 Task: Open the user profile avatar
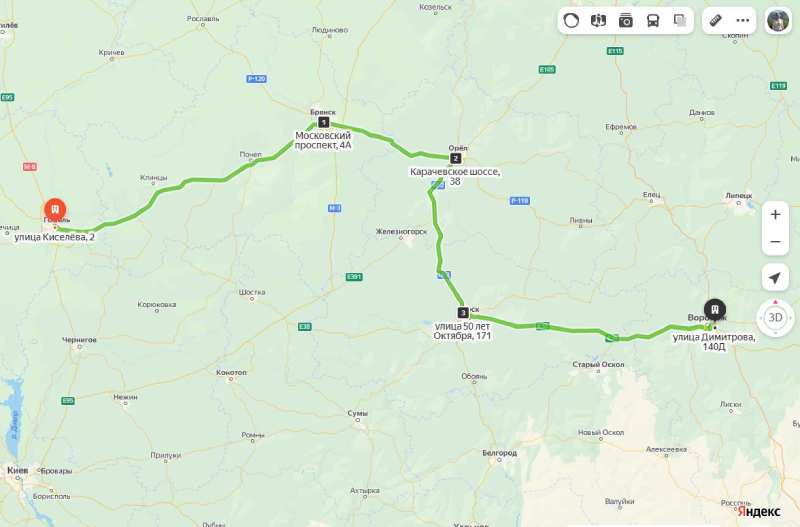coord(778,20)
